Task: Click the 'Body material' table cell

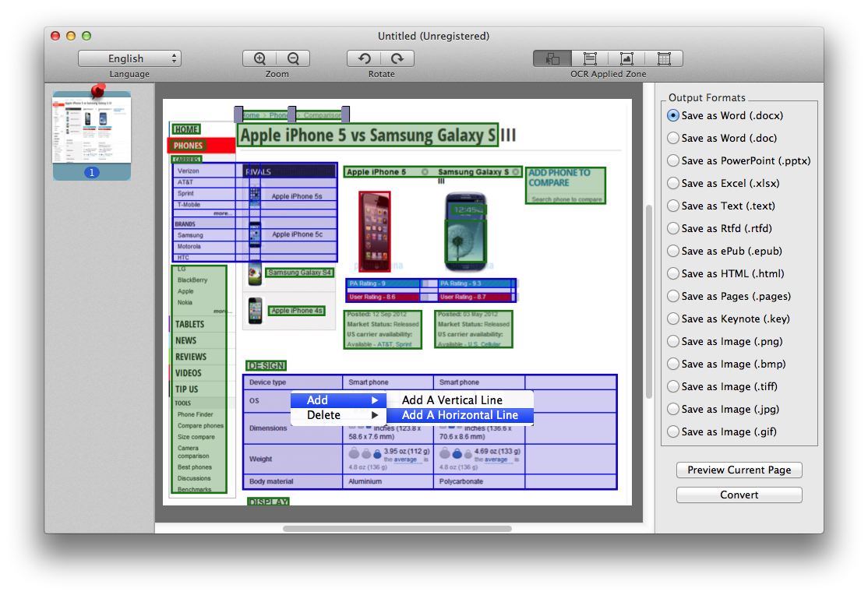Action: click(x=293, y=481)
